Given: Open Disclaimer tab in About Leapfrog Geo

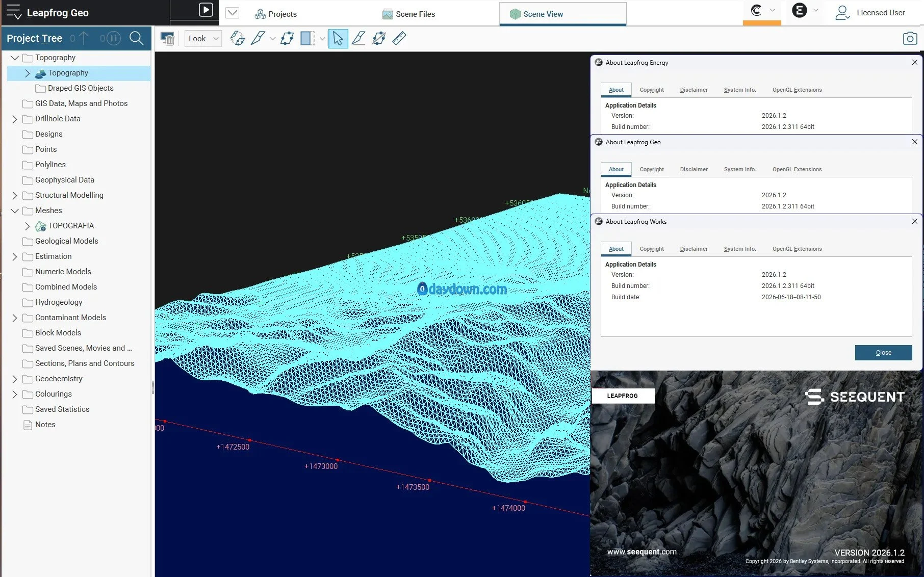Looking at the screenshot, I should 694,169.
